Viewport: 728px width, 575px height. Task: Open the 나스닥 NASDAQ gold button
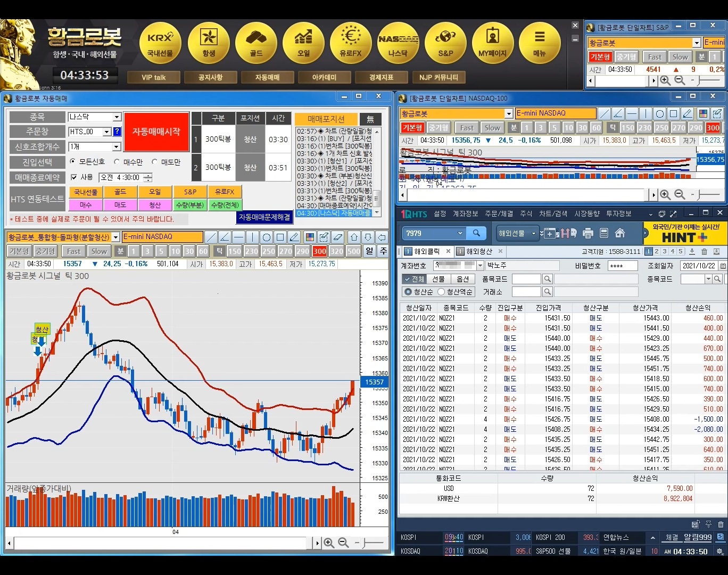point(398,43)
